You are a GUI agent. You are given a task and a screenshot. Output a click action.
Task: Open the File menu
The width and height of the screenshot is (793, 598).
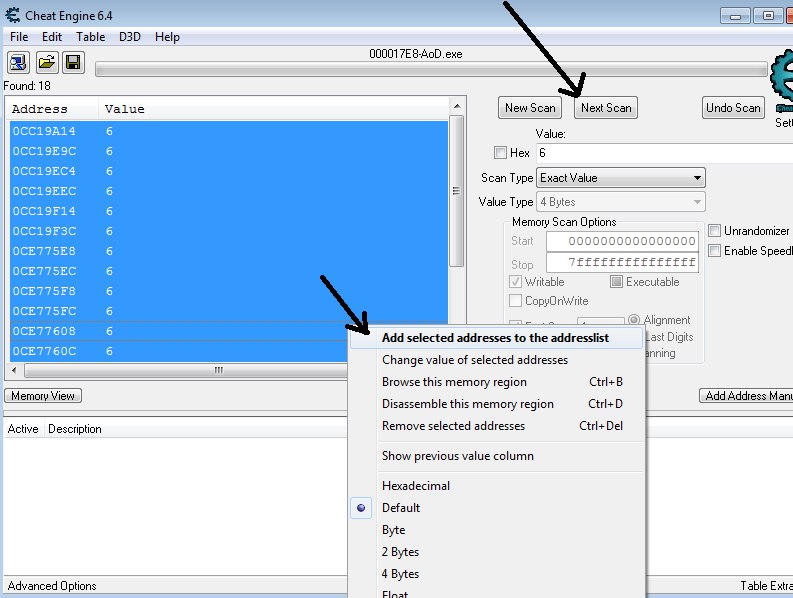[x=19, y=37]
